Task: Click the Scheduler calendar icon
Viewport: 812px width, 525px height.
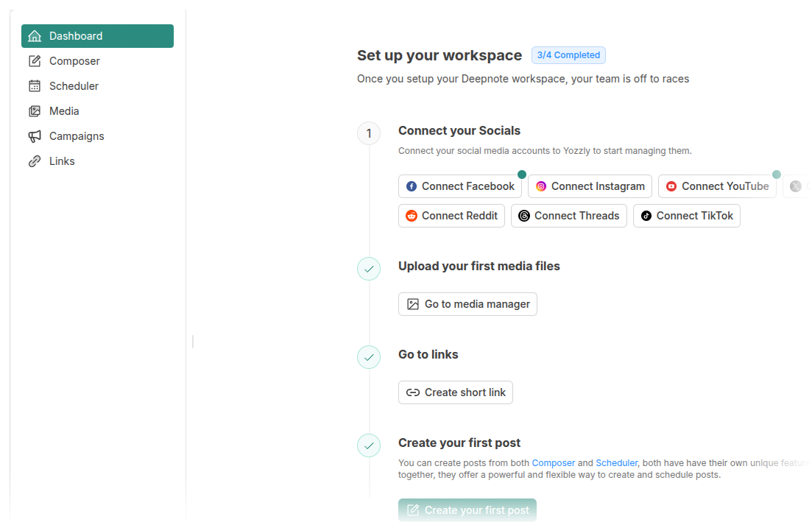Action: 35,86
